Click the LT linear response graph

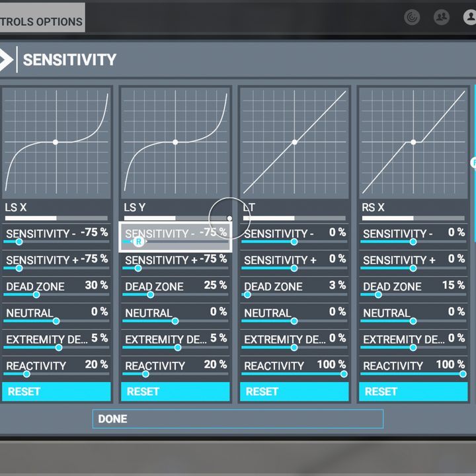[x=294, y=142]
